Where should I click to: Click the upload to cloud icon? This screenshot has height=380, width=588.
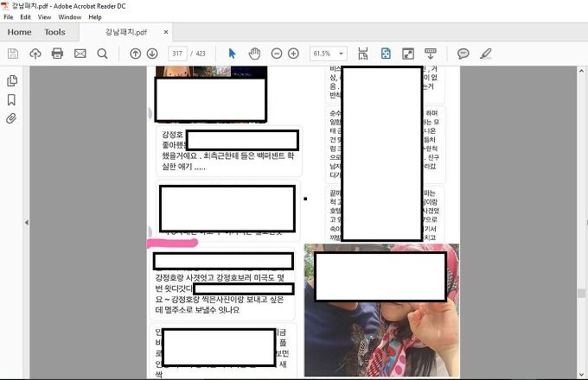(35, 54)
